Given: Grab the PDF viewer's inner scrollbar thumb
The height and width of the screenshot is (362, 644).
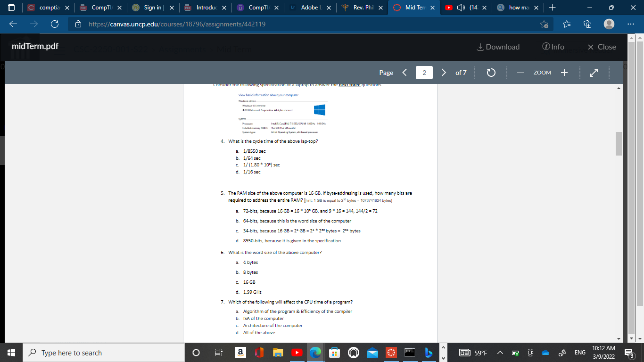Looking at the screenshot, I should coord(619,143).
